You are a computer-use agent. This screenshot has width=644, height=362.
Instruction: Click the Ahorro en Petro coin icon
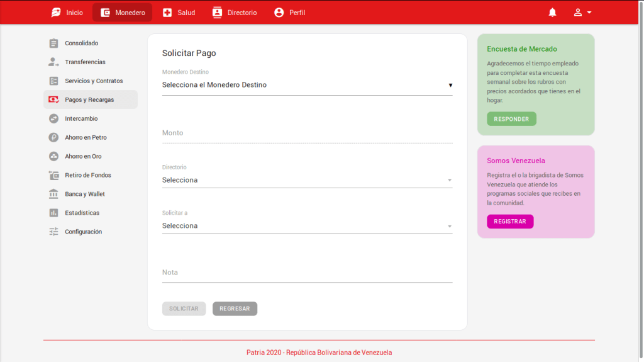(x=54, y=137)
